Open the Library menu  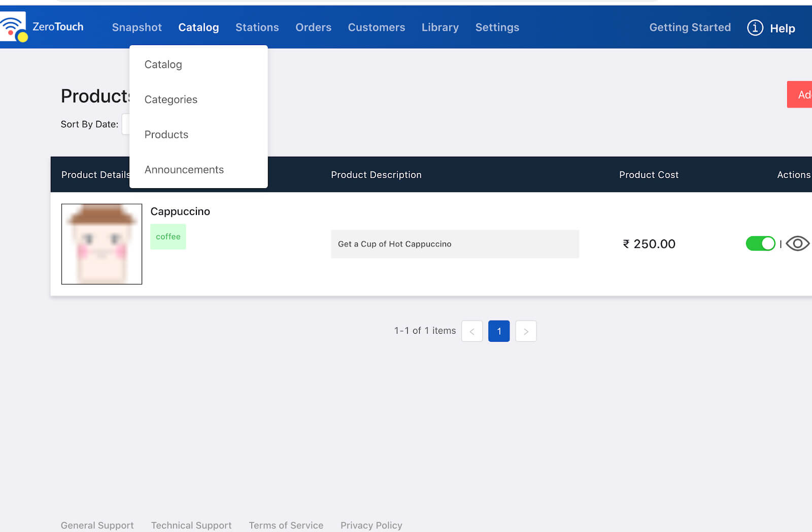(440, 27)
